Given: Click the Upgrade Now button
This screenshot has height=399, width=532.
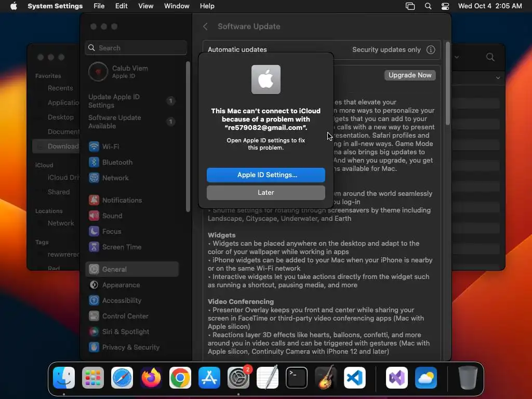Looking at the screenshot, I should click(x=410, y=75).
